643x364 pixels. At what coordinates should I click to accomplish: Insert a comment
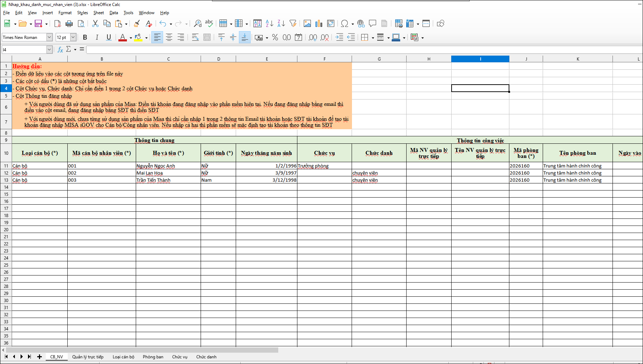(373, 24)
